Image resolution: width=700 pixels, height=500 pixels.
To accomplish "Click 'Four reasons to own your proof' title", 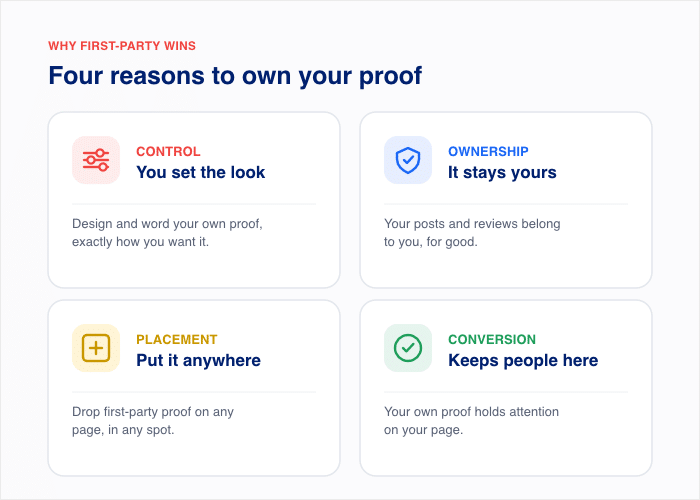I will coord(235,75).
